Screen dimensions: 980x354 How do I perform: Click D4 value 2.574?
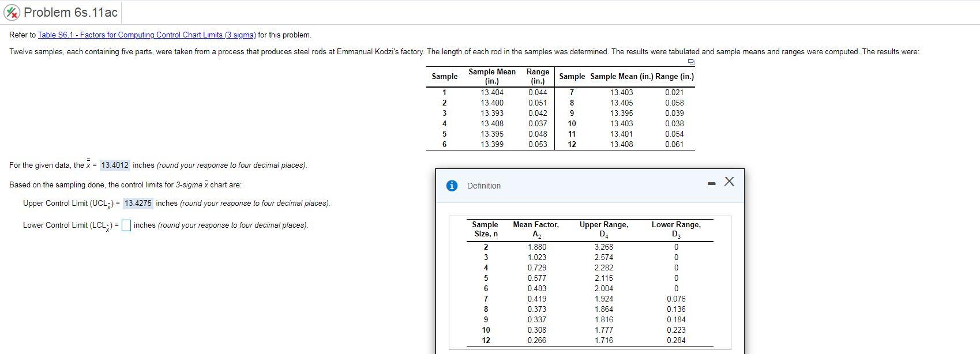pos(604,257)
